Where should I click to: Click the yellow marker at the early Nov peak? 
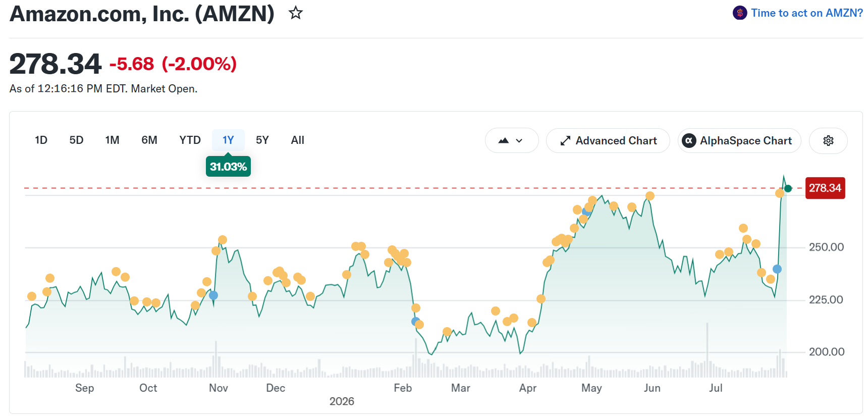tap(223, 240)
